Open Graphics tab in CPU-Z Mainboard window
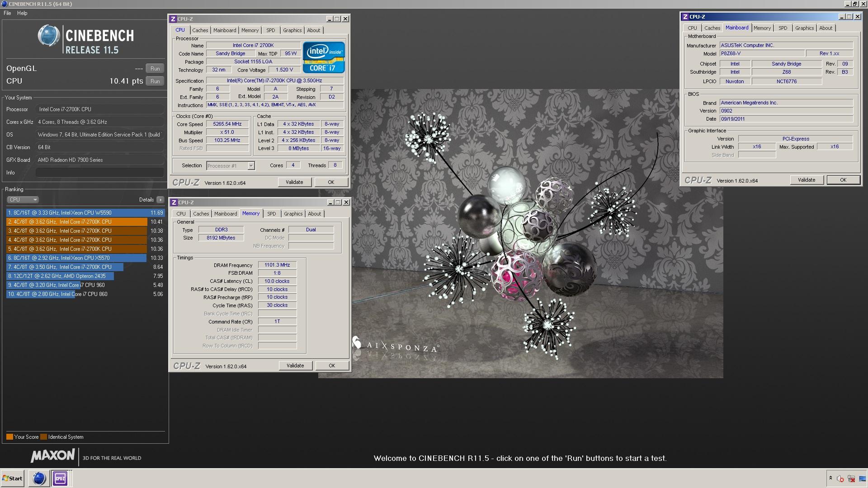This screenshot has width=868, height=488. click(x=804, y=28)
